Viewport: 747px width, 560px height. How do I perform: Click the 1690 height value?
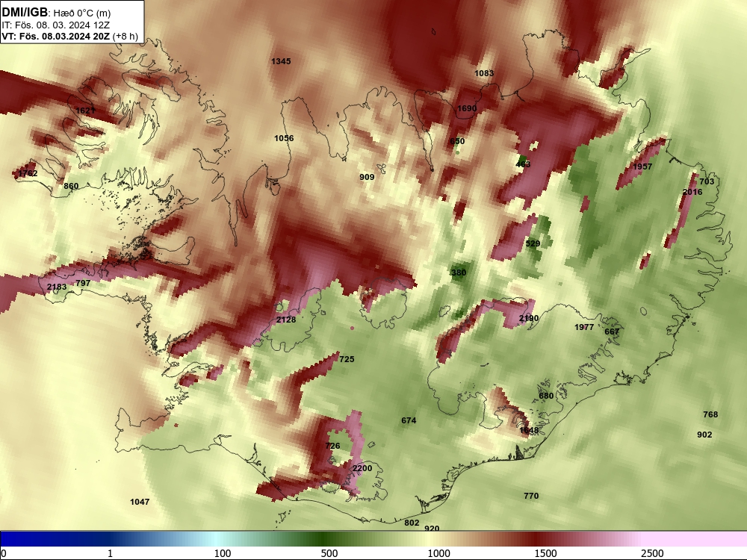[467, 108]
